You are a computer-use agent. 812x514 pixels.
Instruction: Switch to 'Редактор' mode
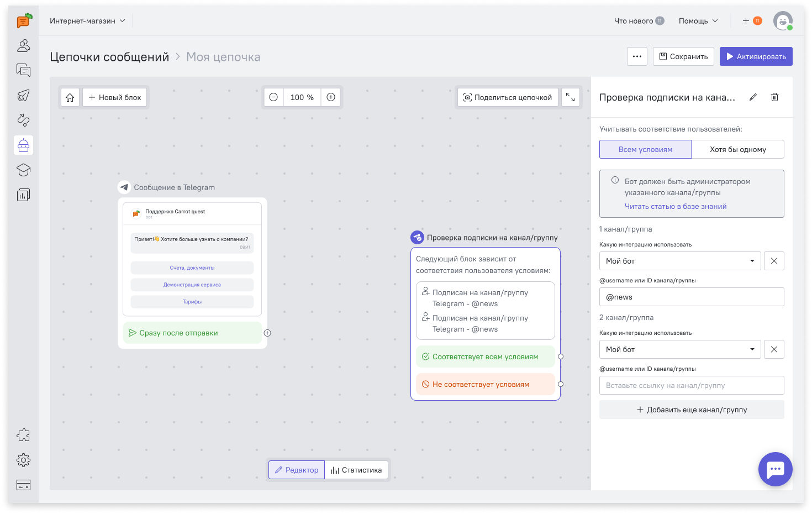(x=297, y=470)
